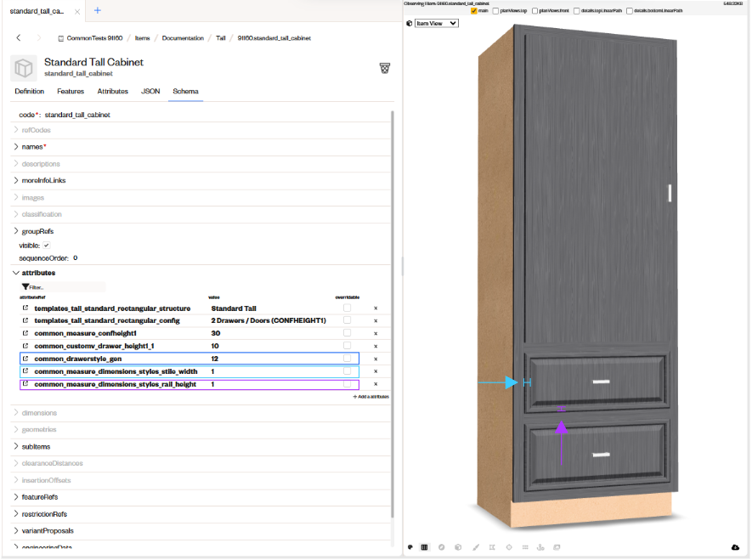
Task: Open Tall breadcrumb link
Action: (221, 38)
